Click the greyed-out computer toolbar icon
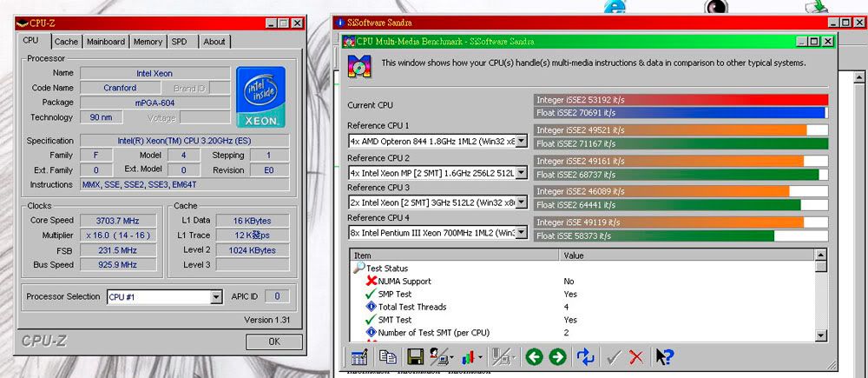This screenshot has height=378, width=868. point(501,357)
